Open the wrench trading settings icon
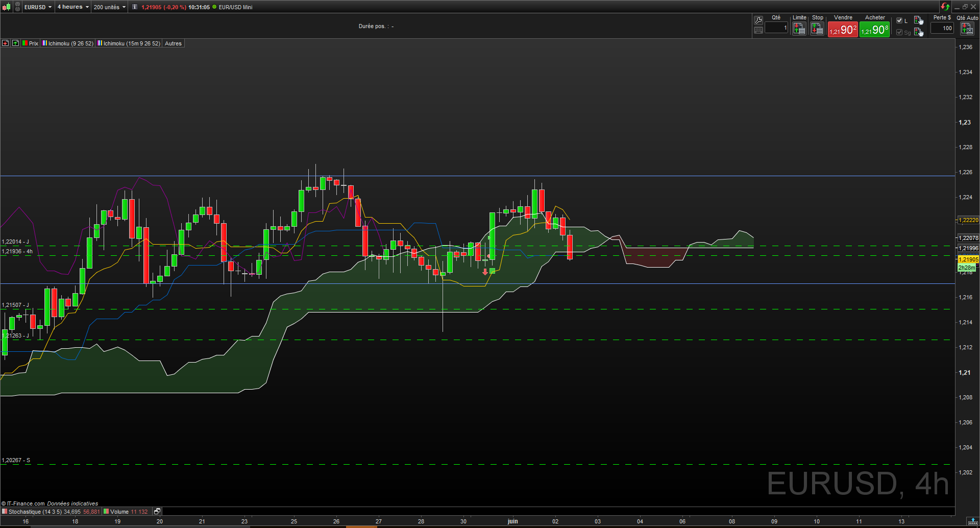 [758, 20]
